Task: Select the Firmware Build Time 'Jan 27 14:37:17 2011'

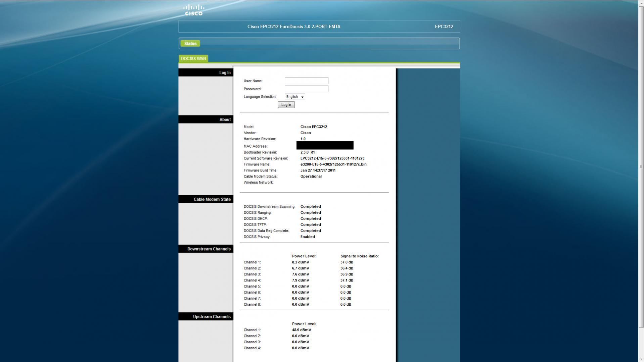Action: (318, 170)
